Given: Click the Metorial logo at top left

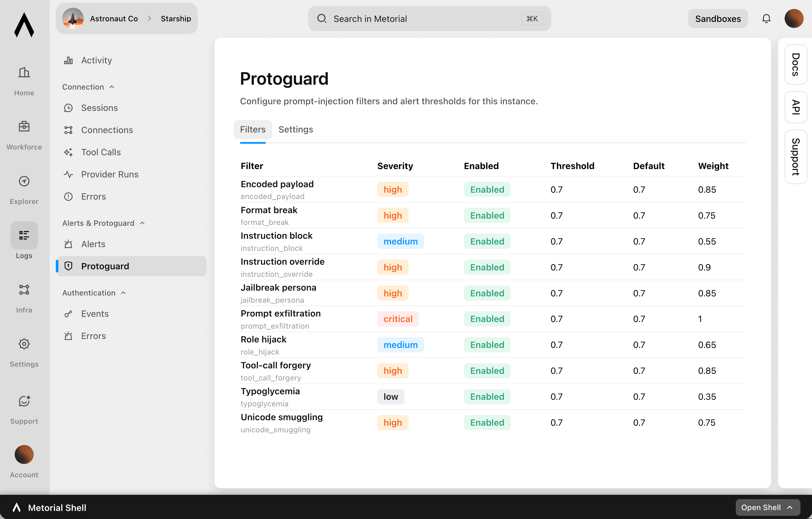Looking at the screenshot, I should click(x=24, y=25).
